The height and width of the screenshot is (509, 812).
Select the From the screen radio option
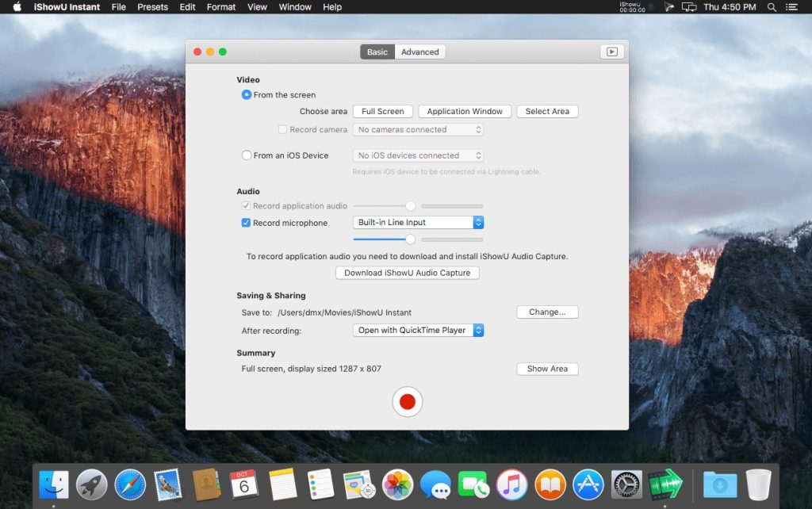click(247, 95)
